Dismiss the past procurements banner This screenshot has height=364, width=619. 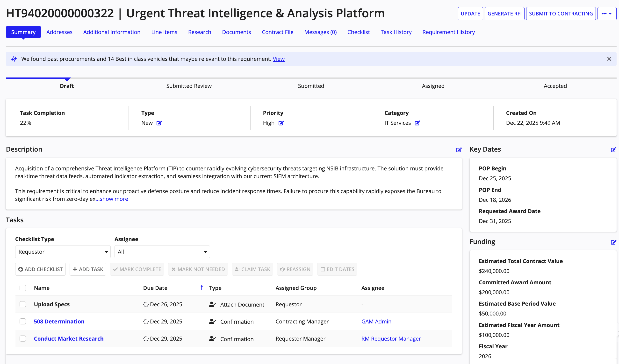coord(609,59)
